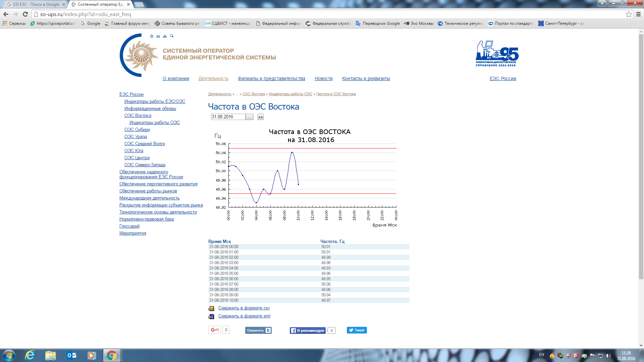Open Chrome's three-line menu button
This screenshot has height=362, width=644.
click(x=638, y=14)
